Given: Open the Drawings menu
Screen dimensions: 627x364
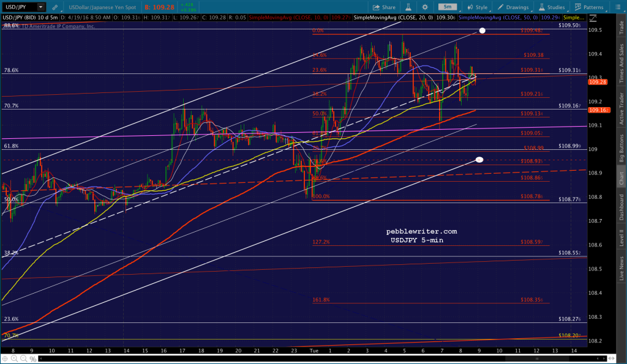Looking at the screenshot, I should click(514, 7).
